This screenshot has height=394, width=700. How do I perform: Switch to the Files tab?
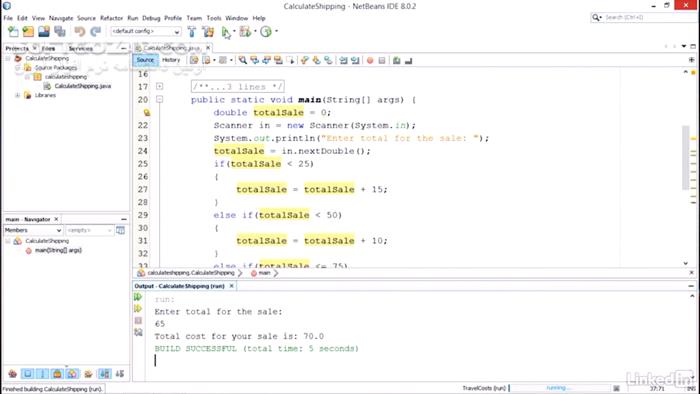(48, 48)
